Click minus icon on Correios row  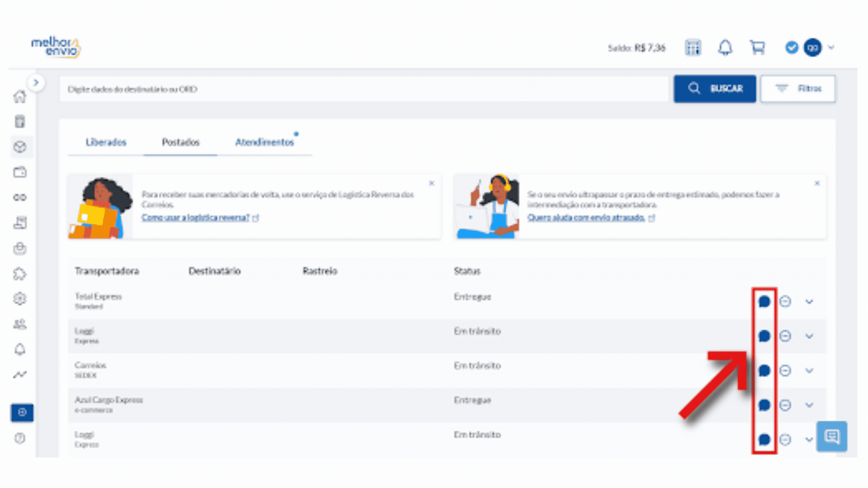[785, 371]
